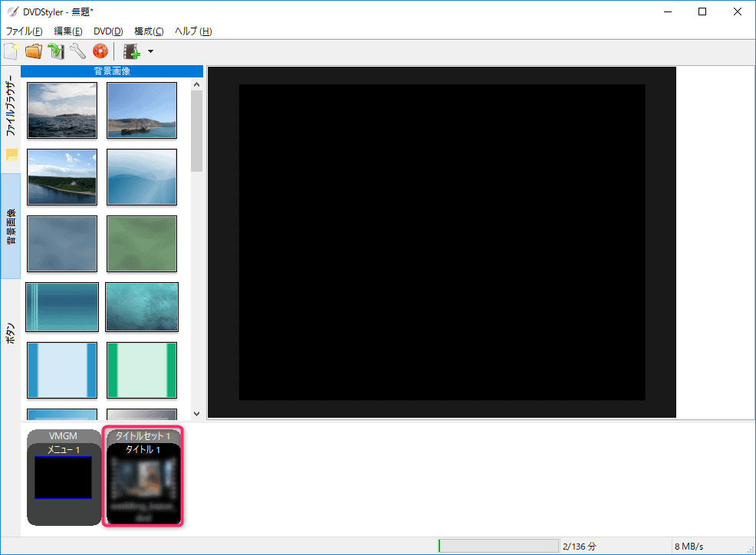Save project using green arrow icon

coord(55,51)
